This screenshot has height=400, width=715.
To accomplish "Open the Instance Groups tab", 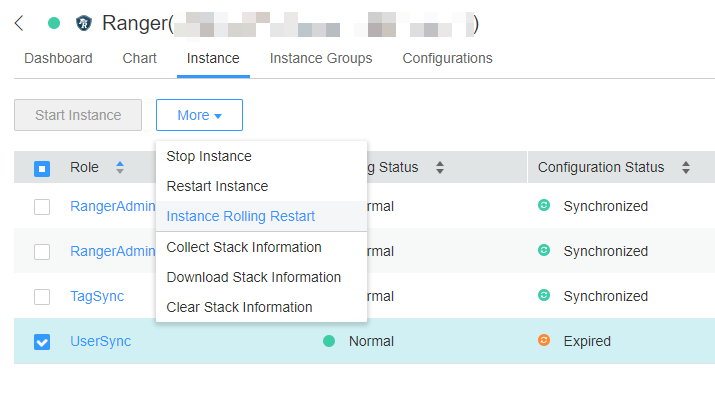I will (x=321, y=58).
